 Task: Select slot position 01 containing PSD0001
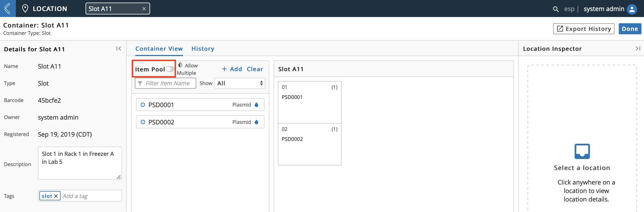coord(310,102)
